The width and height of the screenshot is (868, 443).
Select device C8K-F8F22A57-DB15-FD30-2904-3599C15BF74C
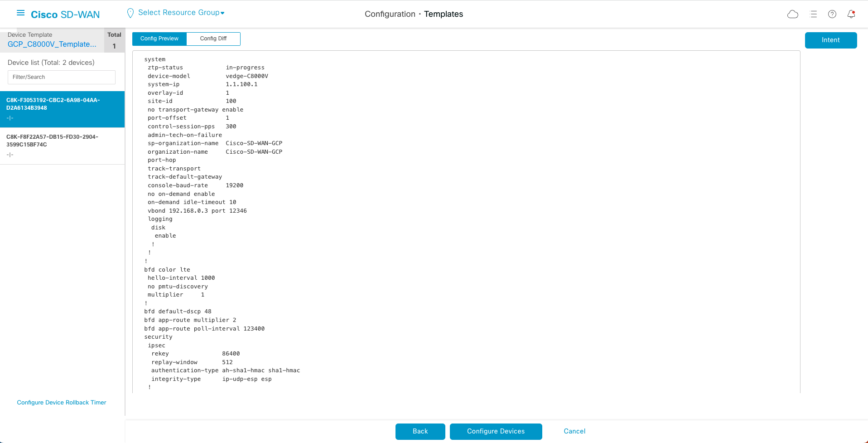tap(62, 146)
